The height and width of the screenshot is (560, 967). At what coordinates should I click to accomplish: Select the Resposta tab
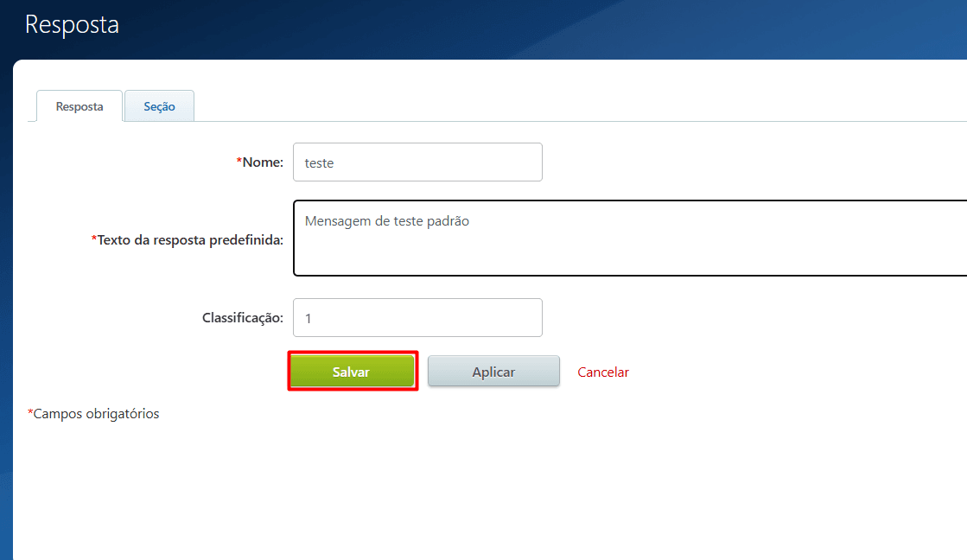coord(80,106)
